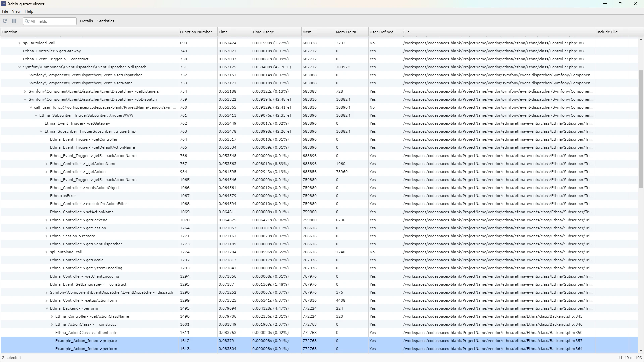
Task: Click the reload trace icon
Action: [x=5, y=21]
